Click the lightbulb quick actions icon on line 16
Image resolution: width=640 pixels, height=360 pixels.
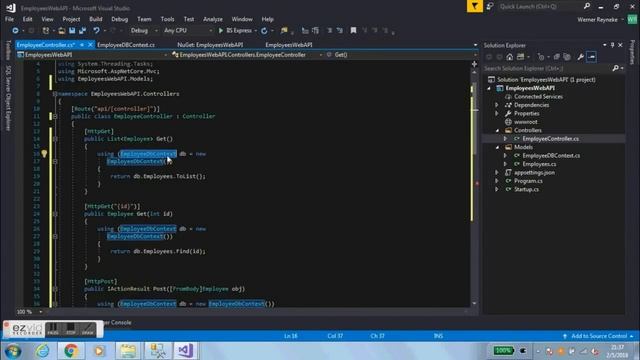[44, 154]
